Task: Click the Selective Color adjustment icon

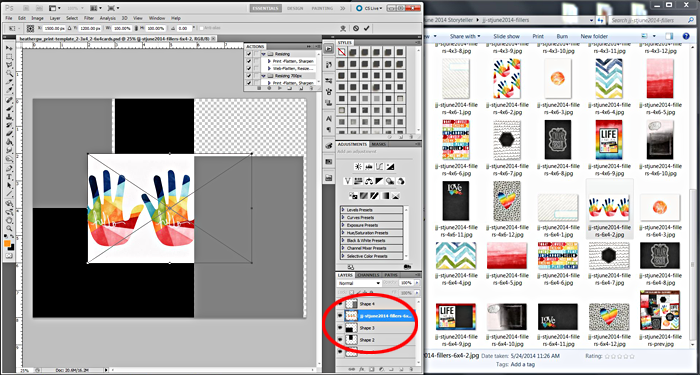Action: pyautogui.click(x=396, y=196)
